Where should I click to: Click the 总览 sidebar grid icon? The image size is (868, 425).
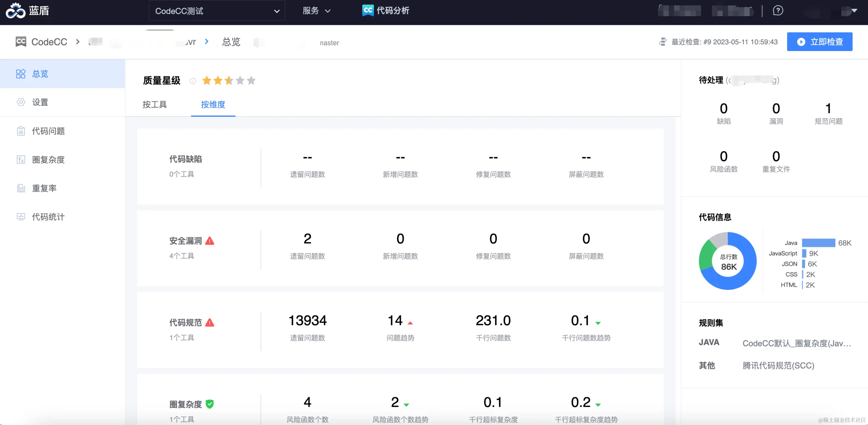[21, 74]
